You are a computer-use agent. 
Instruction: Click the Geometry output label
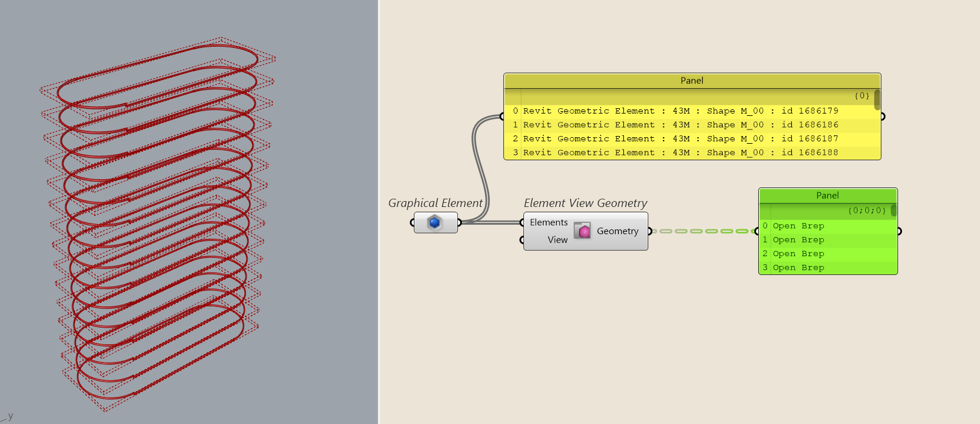[617, 231]
